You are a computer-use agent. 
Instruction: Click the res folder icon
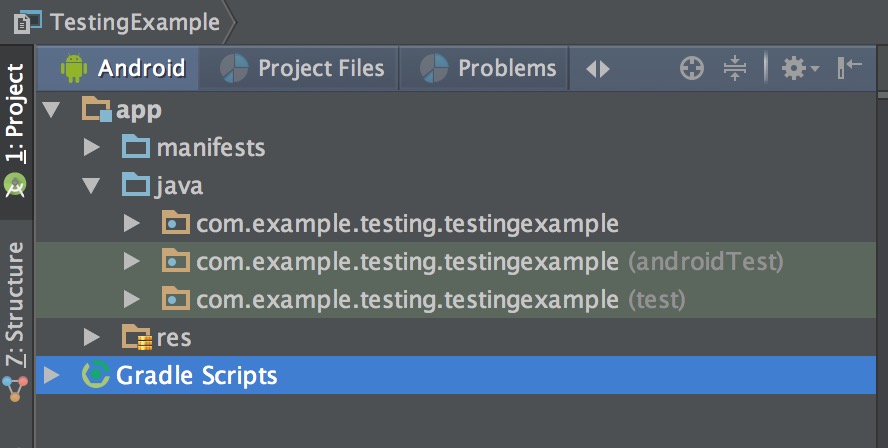(136, 338)
